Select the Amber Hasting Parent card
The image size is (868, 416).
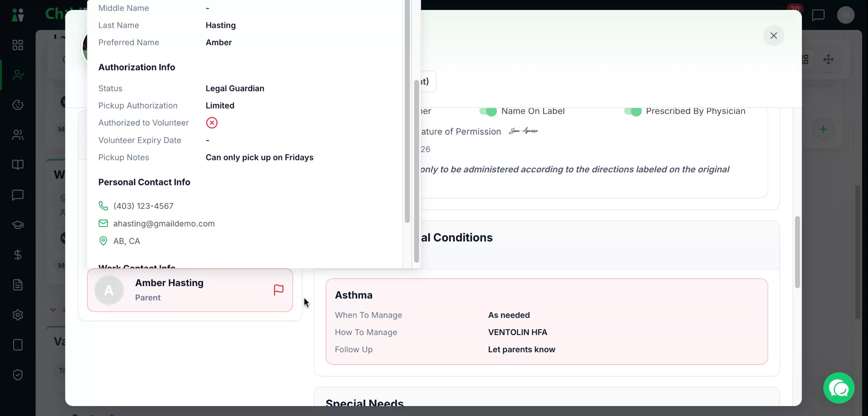coord(190,290)
